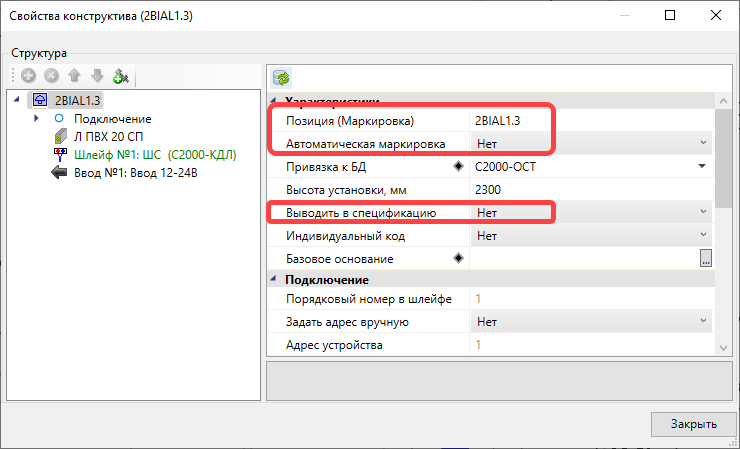740x449 pixels.
Task: Open the Привязка к БД dropdown arrow
Action: click(x=703, y=166)
